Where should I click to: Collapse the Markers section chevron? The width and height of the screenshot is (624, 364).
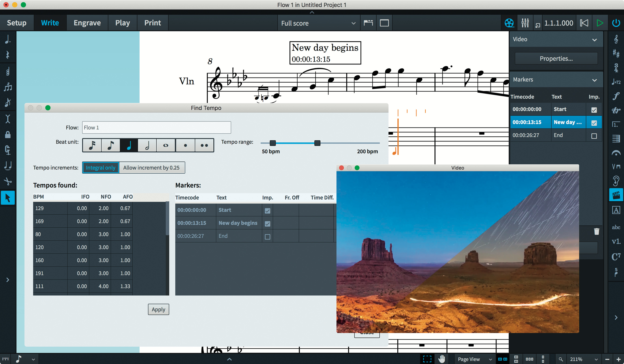pyautogui.click(x=594, y=80)
